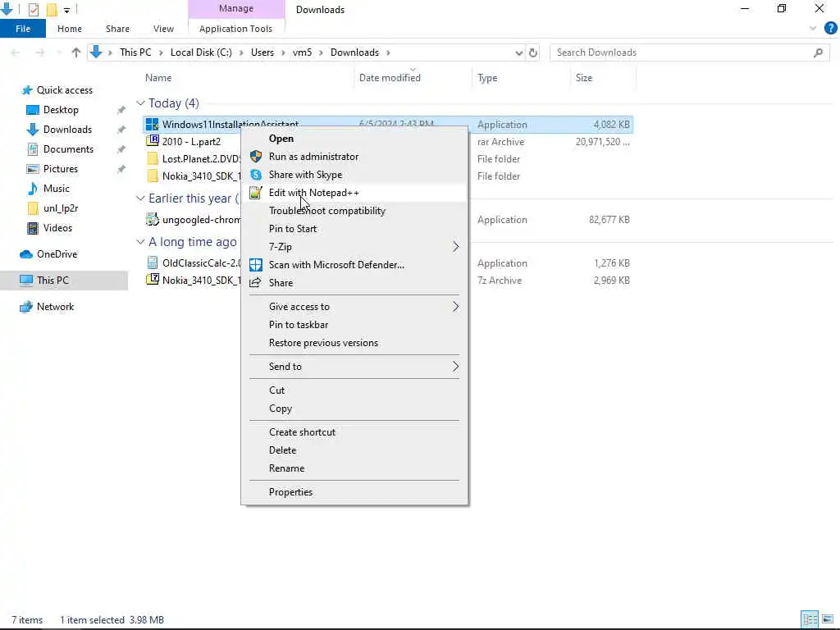
Task: Click the chevron after Users in breadcrumb
Action: point(283,52)
